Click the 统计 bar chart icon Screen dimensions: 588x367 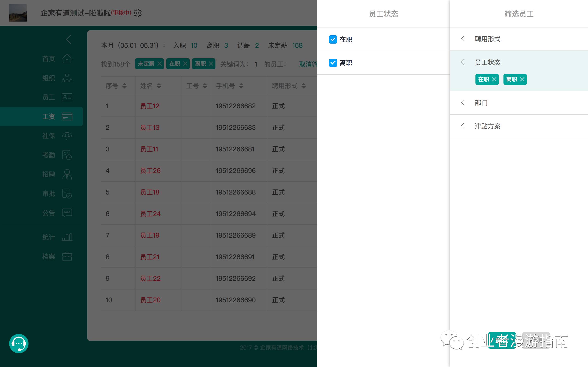tap(67, 237)
